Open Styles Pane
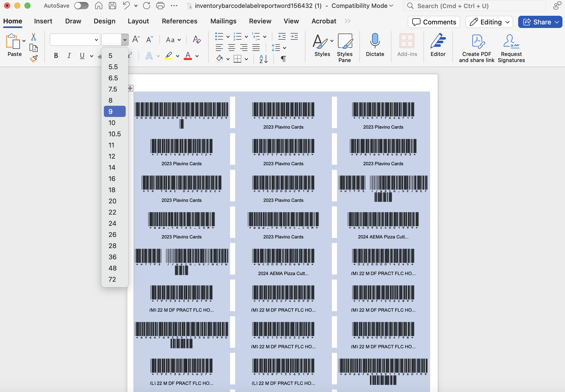The height and width of the screenshot is (392, 565). coord(345,48)
